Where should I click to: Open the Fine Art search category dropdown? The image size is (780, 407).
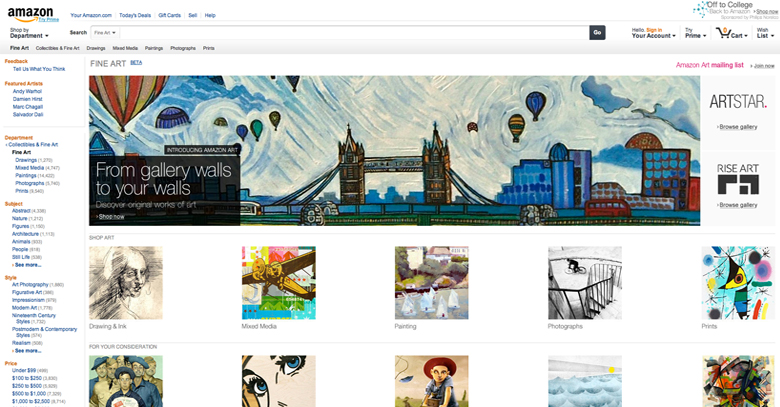pos(105,33)
